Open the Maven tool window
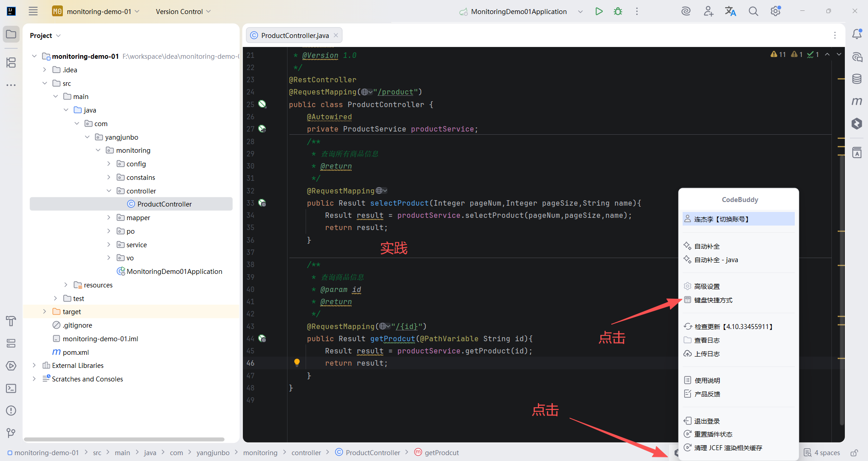 click(x=857, y=101)
